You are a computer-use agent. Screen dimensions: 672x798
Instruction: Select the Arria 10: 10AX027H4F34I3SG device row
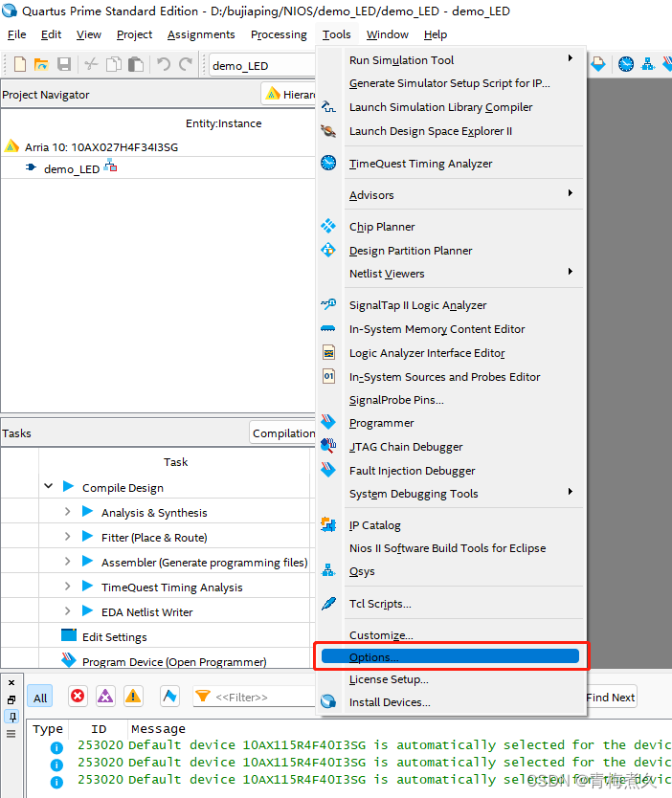coord(101,147)
